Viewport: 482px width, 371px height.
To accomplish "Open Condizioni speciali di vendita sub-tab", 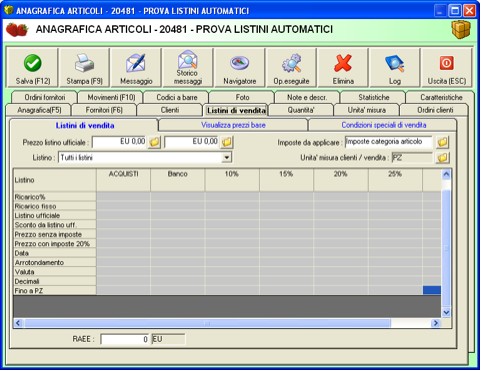I will click(x=383, y=125).
